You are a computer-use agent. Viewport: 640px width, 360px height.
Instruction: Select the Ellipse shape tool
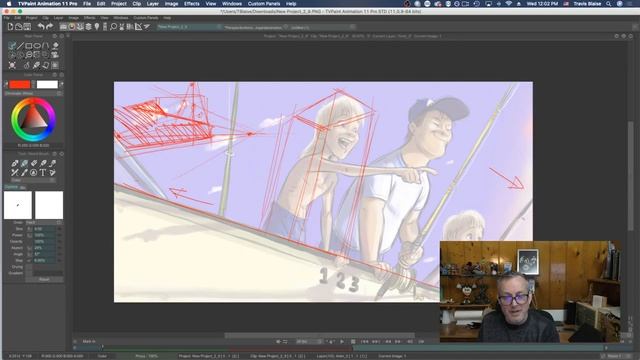tap(37, 46)
